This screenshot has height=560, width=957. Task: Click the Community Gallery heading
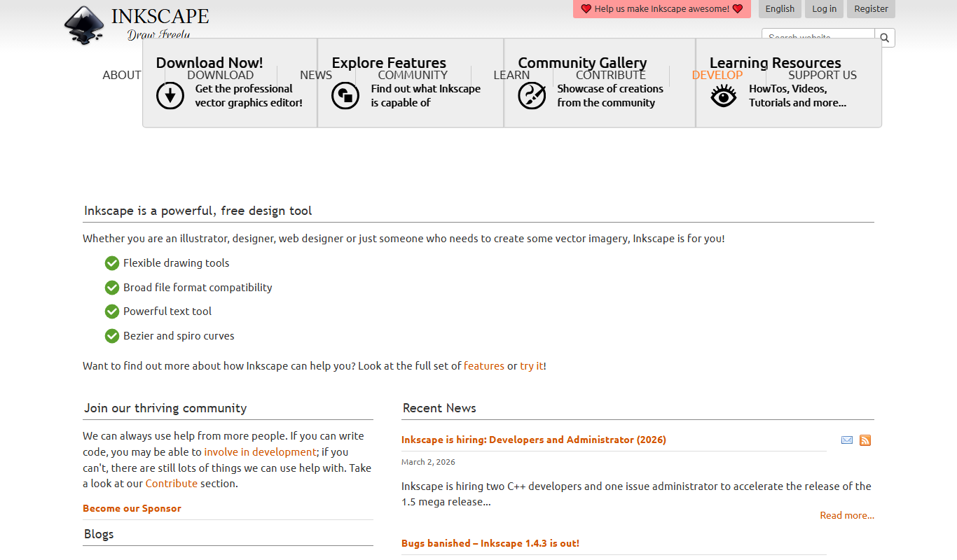[x=582, y=63]
